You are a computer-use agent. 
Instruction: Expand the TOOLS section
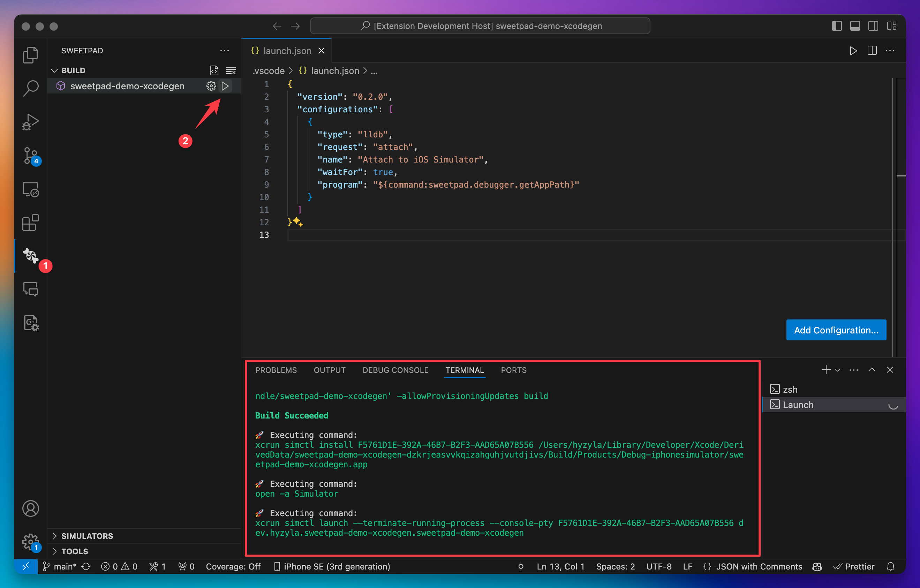click(x=75, y=551)
